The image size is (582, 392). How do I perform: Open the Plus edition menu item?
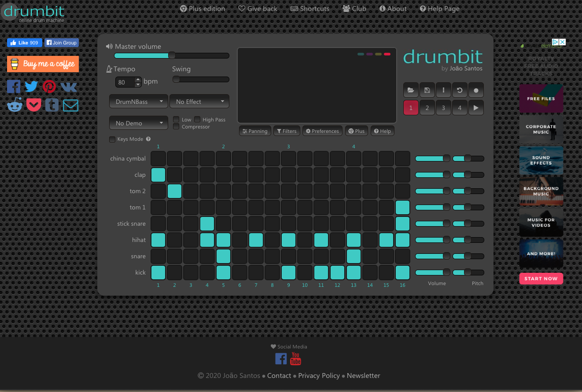click(x=203, y=8)
